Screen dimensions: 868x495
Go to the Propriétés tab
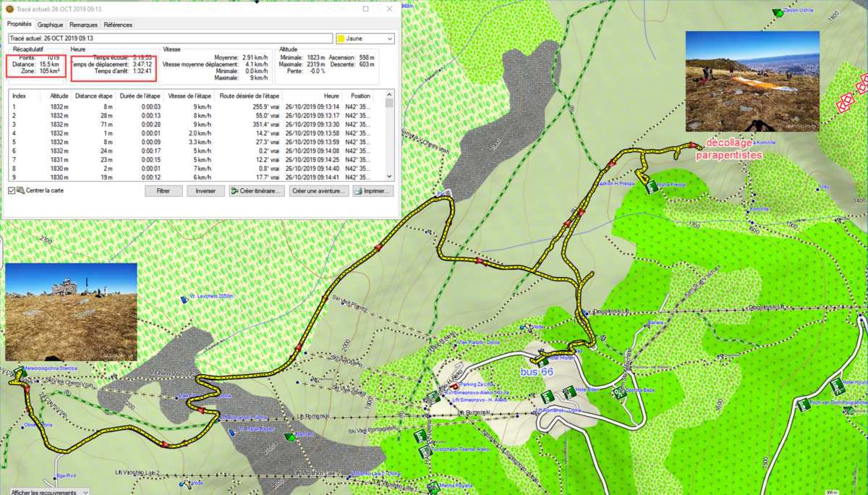19,24
